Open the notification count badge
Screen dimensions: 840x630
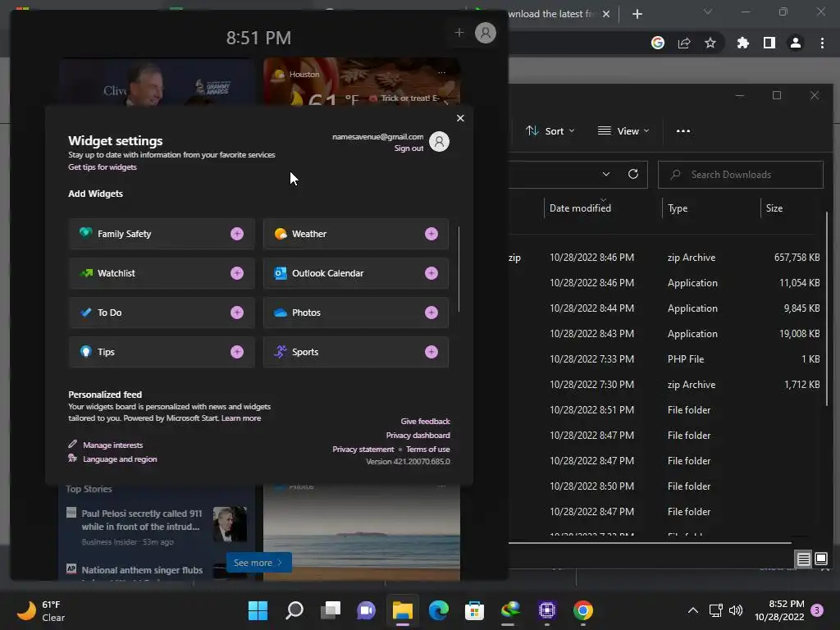pyautogui.click(x=817, y=610)
